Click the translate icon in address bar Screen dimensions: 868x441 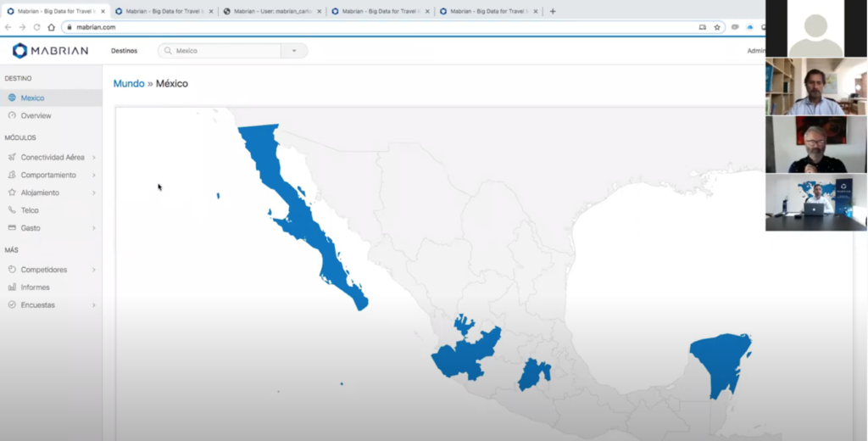(x=703, y=27)
